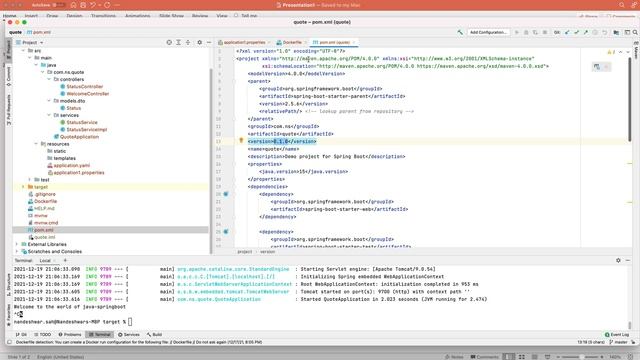Screen dimensions: 640x360
Task: Select the Local terminal tab
Action: 45,260
